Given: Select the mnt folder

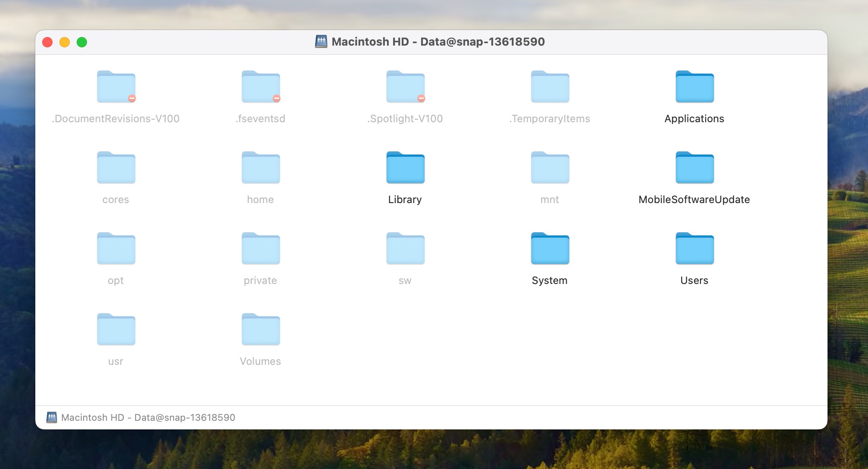Looking at the screenshot, I should click(550, 168).
